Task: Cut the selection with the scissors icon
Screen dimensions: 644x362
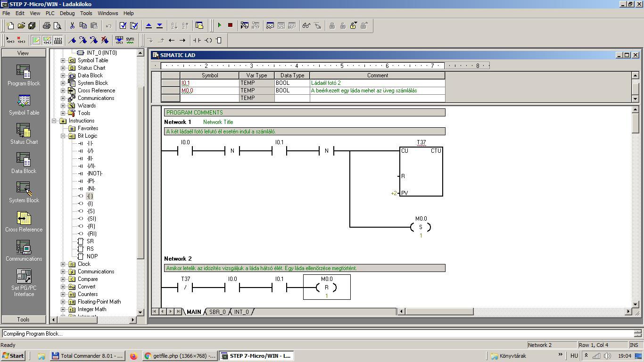Action: click(72, 25)
